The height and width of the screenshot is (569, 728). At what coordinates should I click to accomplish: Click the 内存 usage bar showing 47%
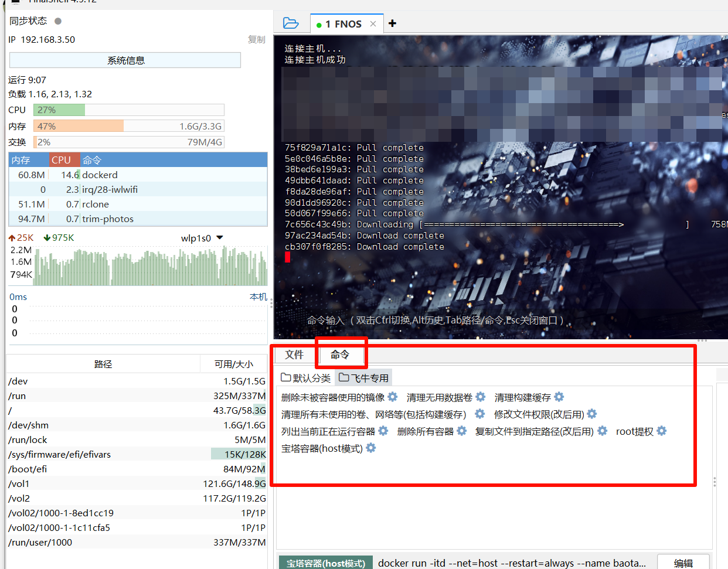pos(128,126)
